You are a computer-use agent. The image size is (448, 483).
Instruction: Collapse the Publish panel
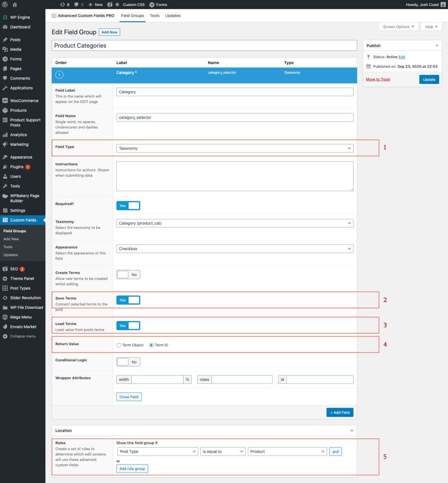[437, 46]
